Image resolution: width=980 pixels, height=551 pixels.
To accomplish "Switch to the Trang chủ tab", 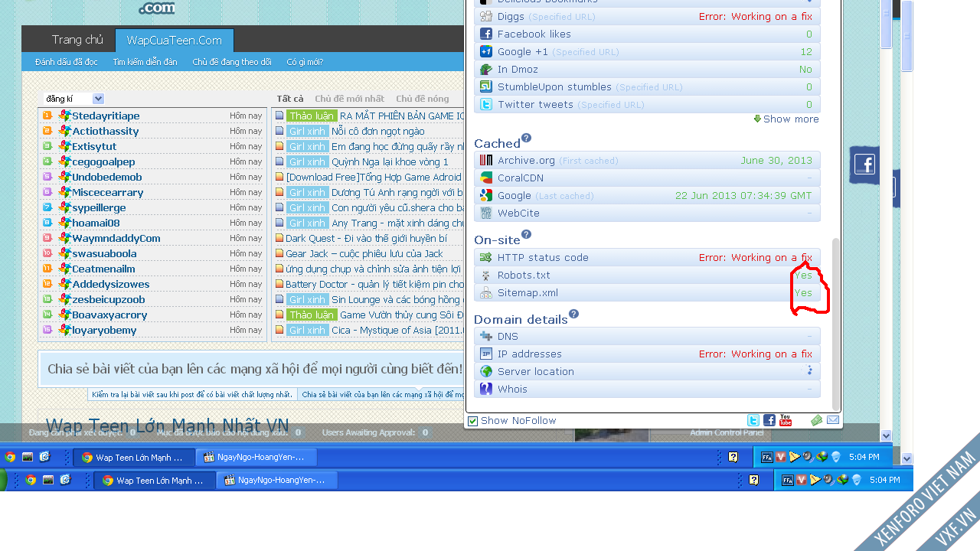I will (77, 41).
